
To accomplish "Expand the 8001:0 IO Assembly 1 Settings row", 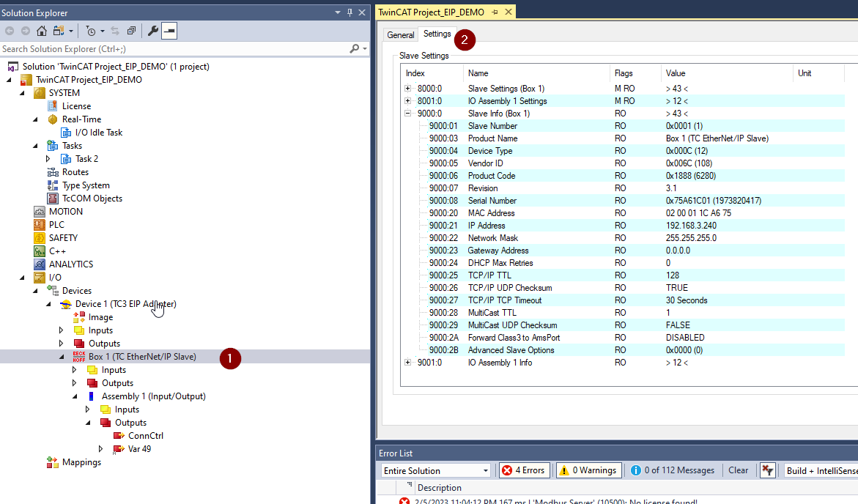I will pos(407,100).
